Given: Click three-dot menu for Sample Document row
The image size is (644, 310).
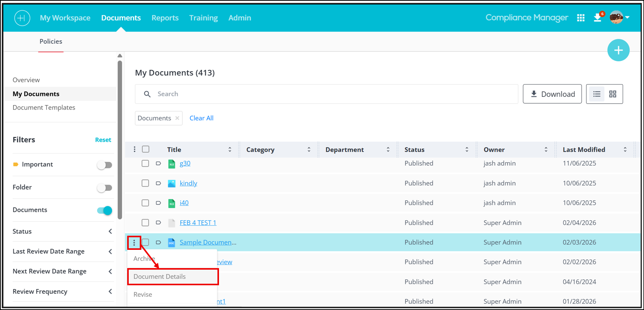Looking at the screenshot, I should [x=134, y=243].
